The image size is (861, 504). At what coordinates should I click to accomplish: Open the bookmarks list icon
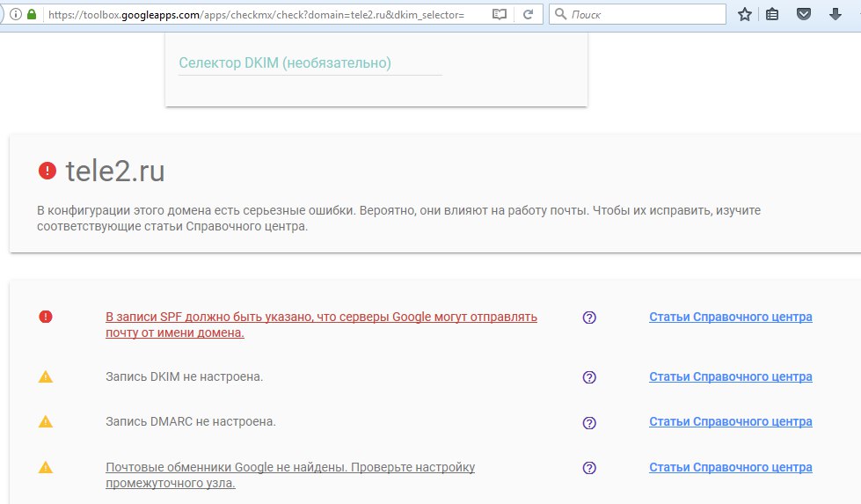tap(772, 14)
